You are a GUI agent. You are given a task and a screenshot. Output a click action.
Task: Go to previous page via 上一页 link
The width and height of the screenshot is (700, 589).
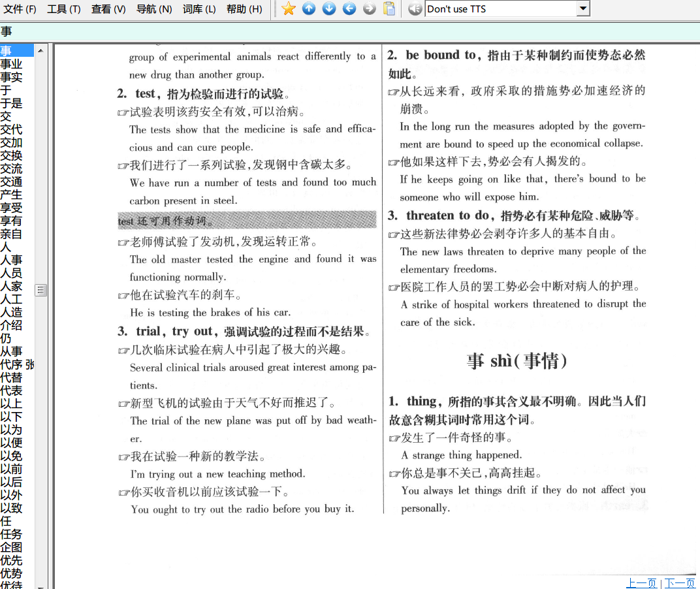(641, 582)
